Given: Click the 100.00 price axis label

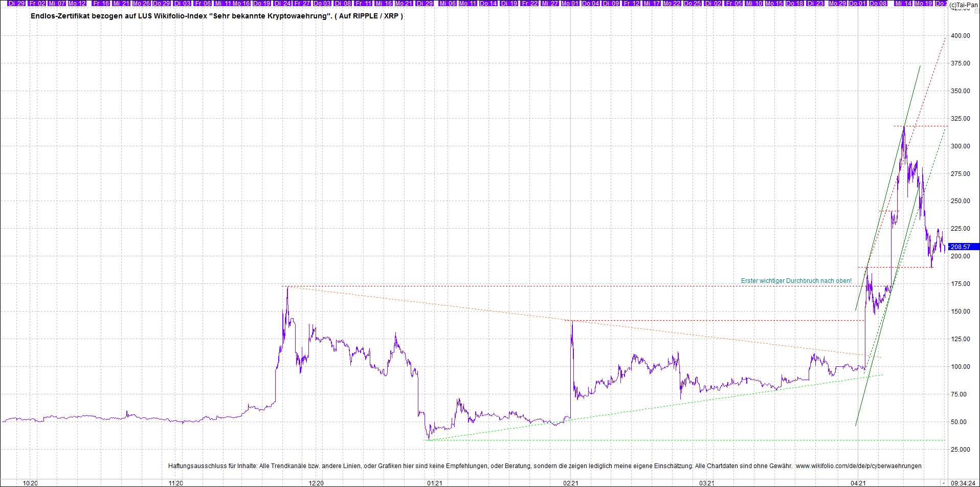Looking at the screenshot, I should [x=960, y=367].
